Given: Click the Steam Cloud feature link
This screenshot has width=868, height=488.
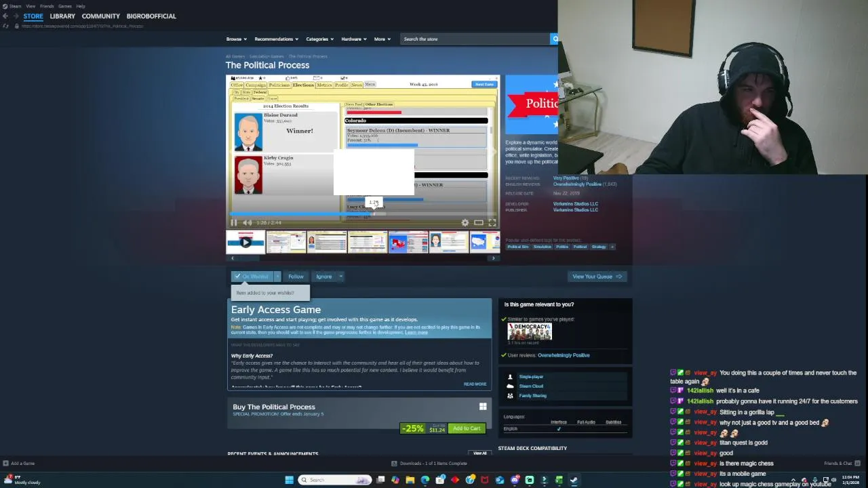Looking at the screenshot, I should (x=531, y=386).
